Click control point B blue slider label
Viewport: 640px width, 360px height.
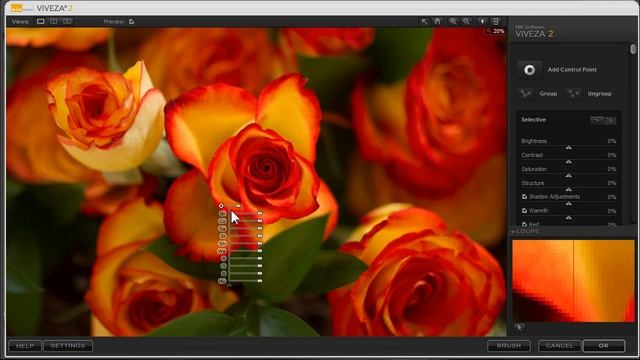click(x=223, y=273)
